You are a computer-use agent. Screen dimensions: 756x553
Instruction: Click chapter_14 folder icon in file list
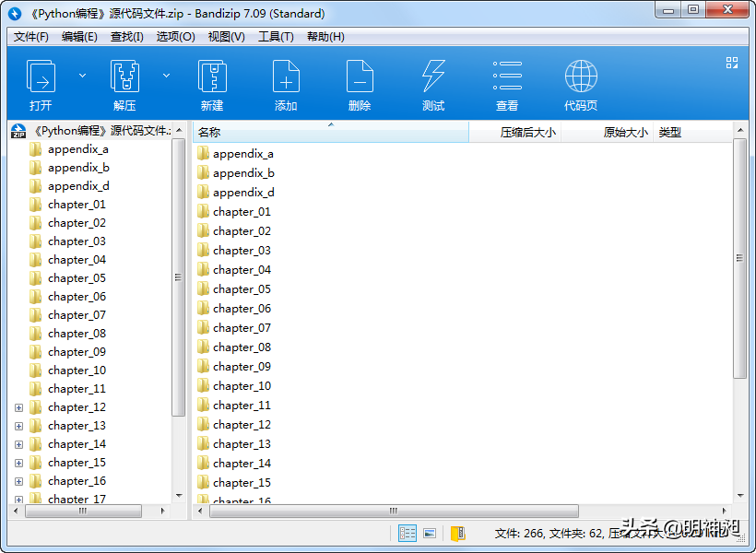click(203, 463)
